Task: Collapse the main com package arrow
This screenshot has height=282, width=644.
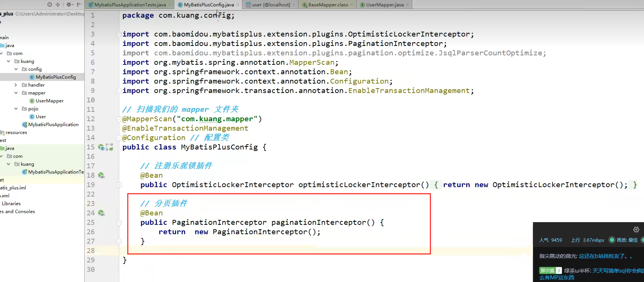Action: (2, 53)
